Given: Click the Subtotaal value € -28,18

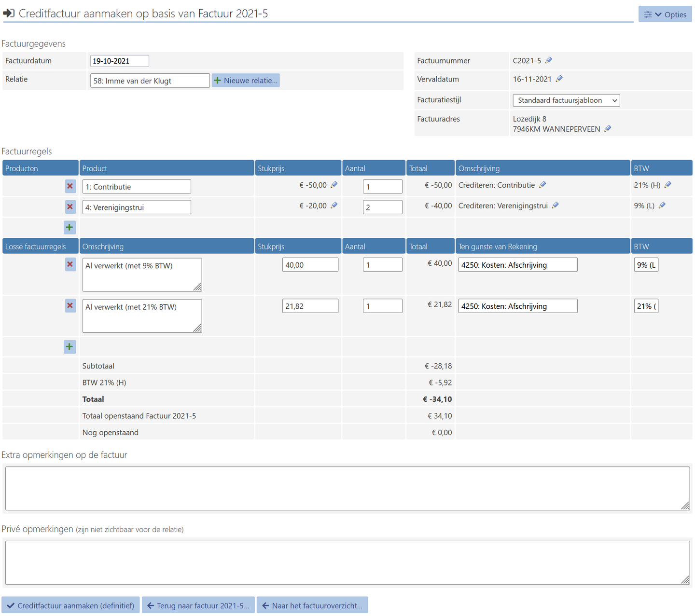Looking at the screenshot, I should click(x=438, y=366).
